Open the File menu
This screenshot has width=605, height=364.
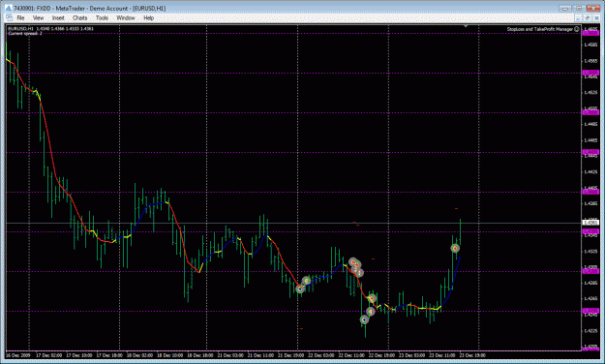point(20,18)
